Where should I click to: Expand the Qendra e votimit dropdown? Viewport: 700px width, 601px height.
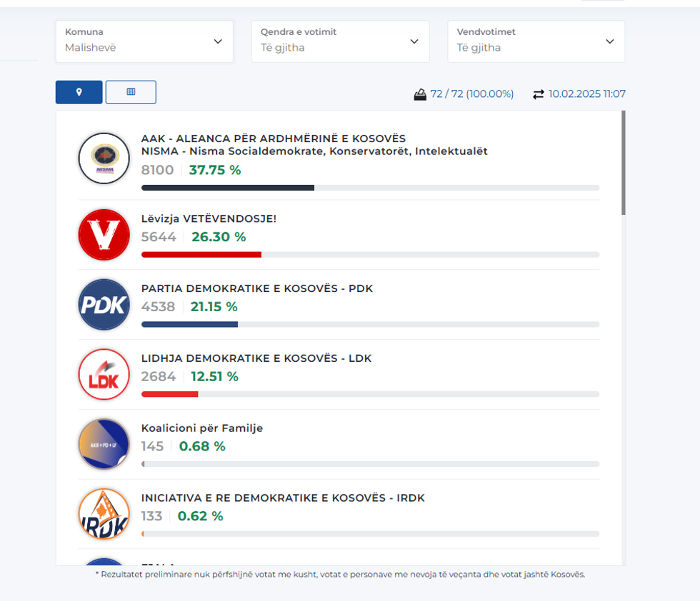click(x=340, y=41)
